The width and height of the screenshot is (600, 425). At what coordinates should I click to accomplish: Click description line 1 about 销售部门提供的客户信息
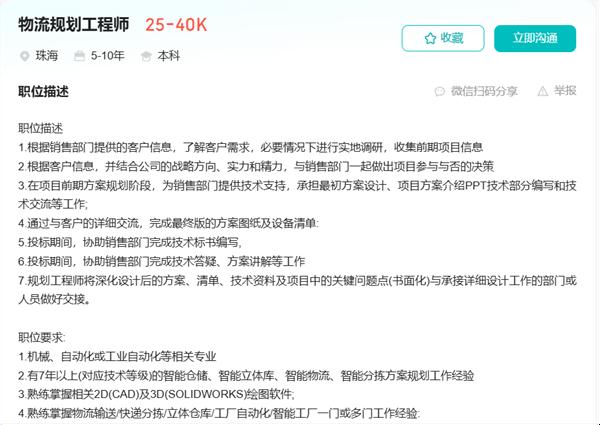pos(251,148)
